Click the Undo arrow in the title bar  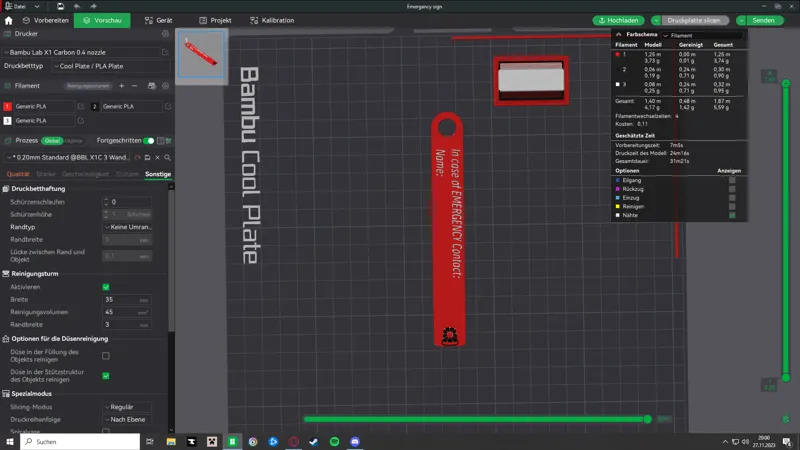point(77,6)
